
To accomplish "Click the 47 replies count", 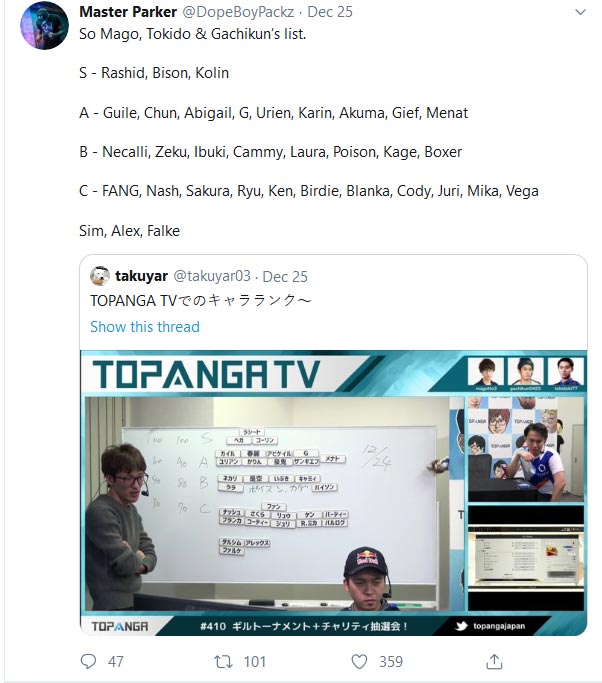I will (x=116, y=662).
